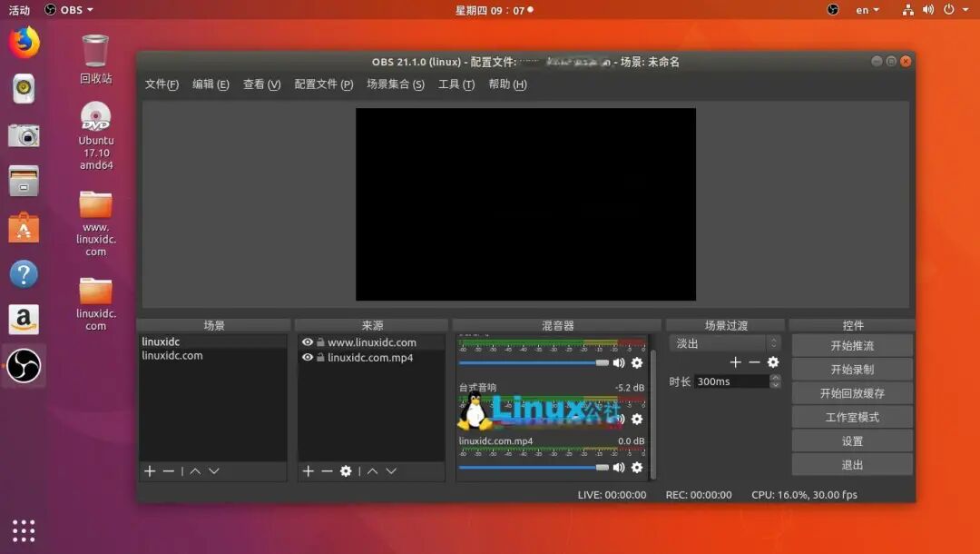Hide the www.linuxidc.com source
980x554 pixels.
308,342
